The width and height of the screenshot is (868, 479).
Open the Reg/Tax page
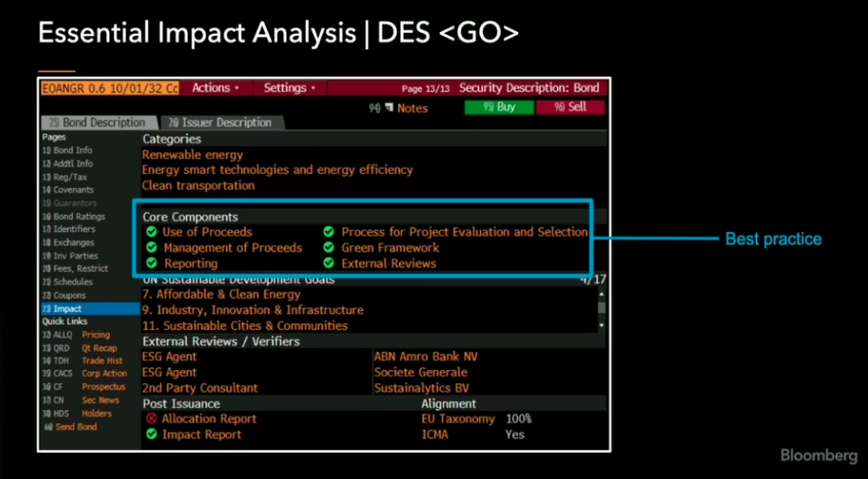[65, 177]
